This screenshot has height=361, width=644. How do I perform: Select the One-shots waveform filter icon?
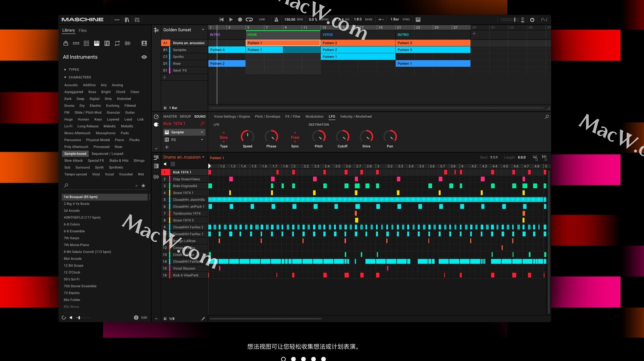coord(127,43)
